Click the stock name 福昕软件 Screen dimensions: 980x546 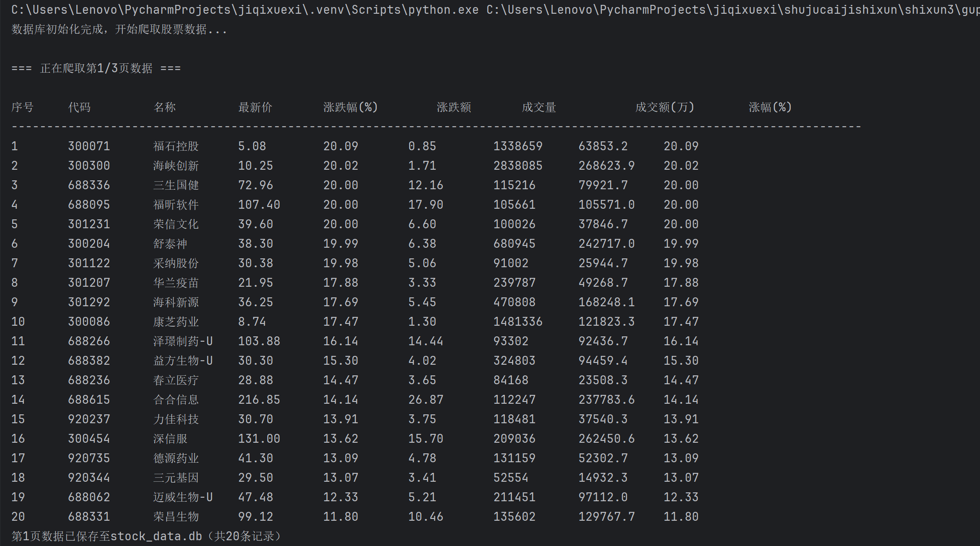(176, 205)
